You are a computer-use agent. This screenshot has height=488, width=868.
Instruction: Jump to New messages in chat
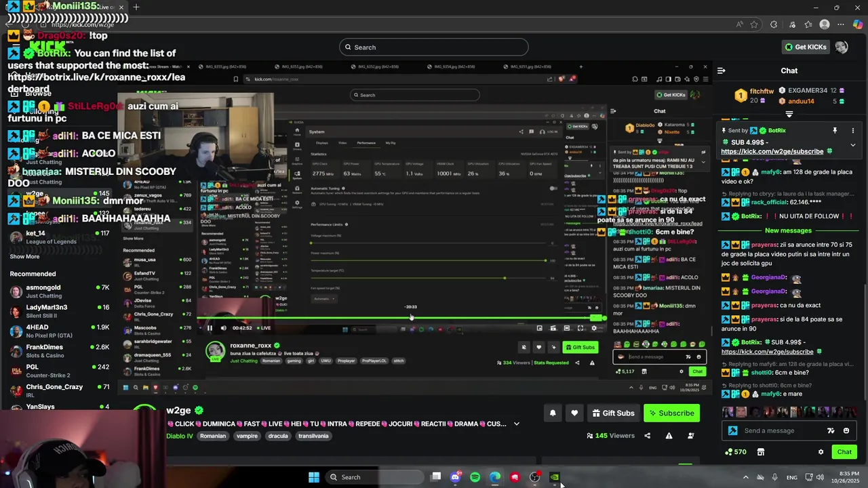point(788,230)
